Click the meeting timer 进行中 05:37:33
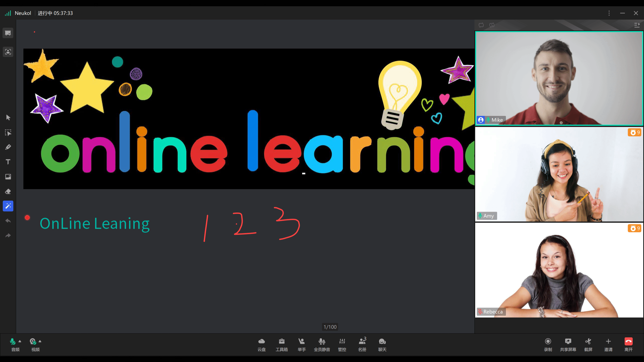 55,13
